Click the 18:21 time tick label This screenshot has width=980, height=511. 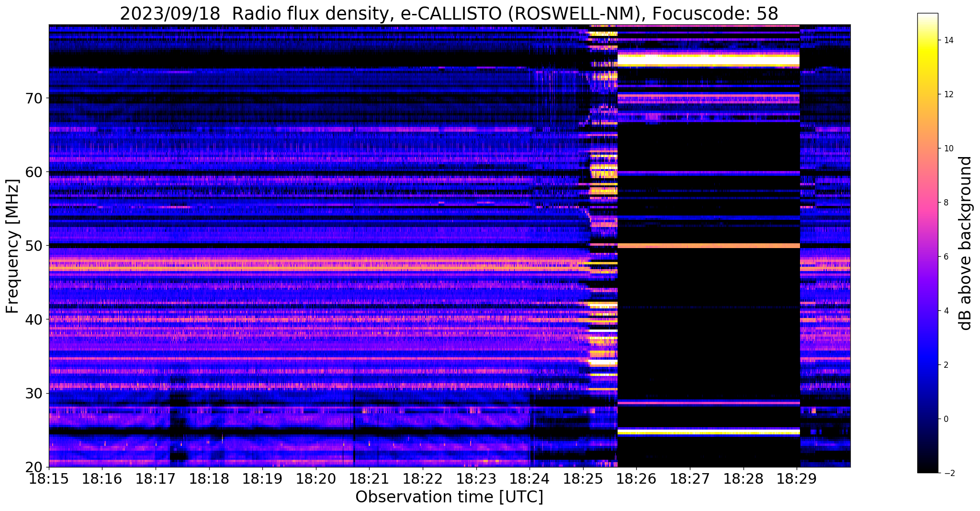[x=369, y=479]
